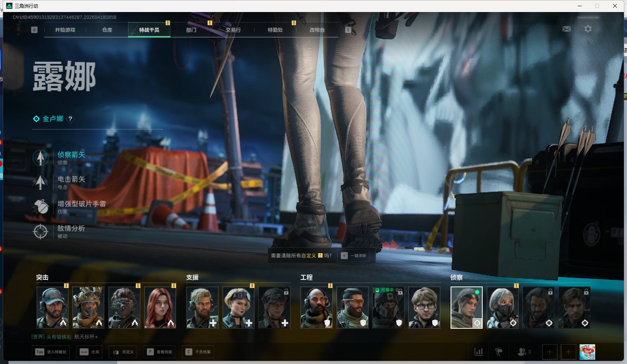Switch to the 仓库 tab
Viewport: 627px width, 364px height.
tap(107, 30)
